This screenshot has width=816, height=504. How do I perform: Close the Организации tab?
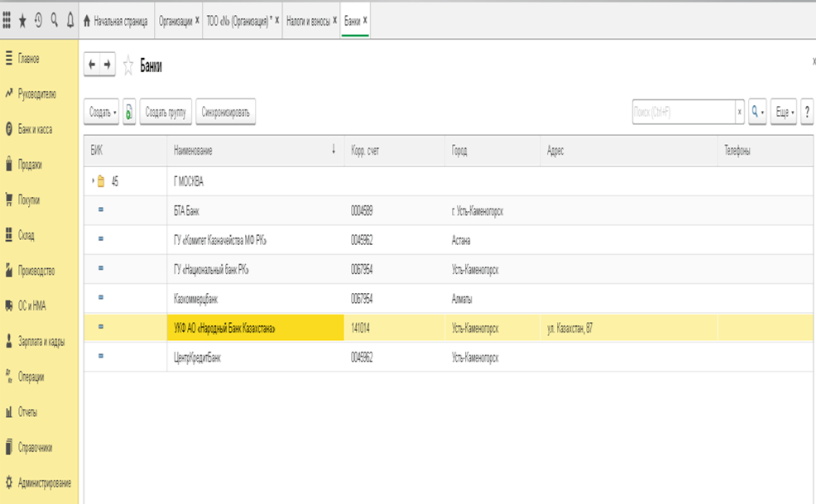point(197,22)
